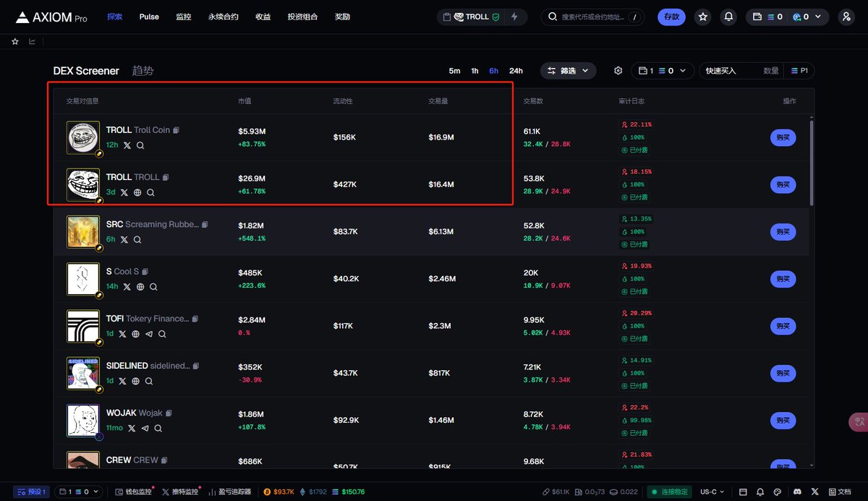Screen dimensions: 868x501
Task: Expand wallet selector next to gear
Action: (663, 71)
